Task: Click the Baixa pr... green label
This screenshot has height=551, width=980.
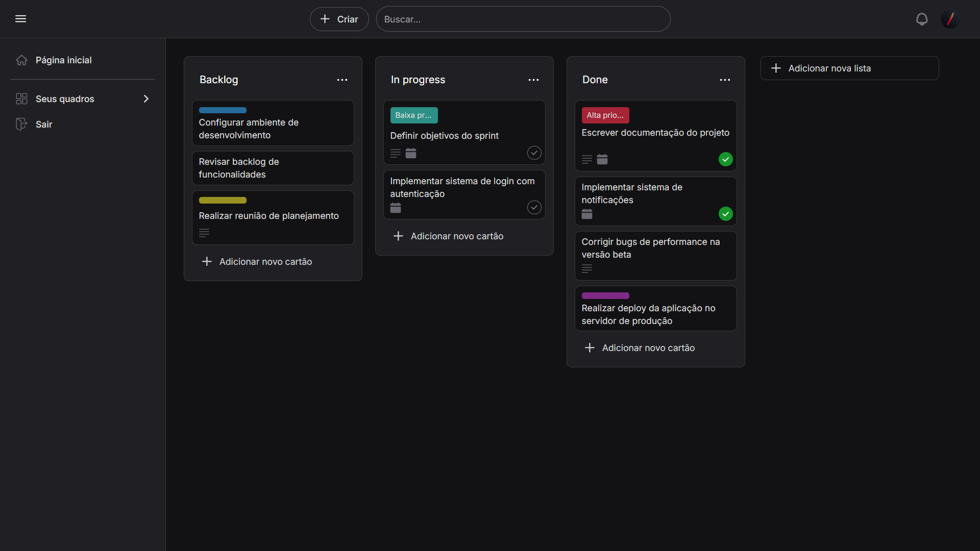Action: 414,115
